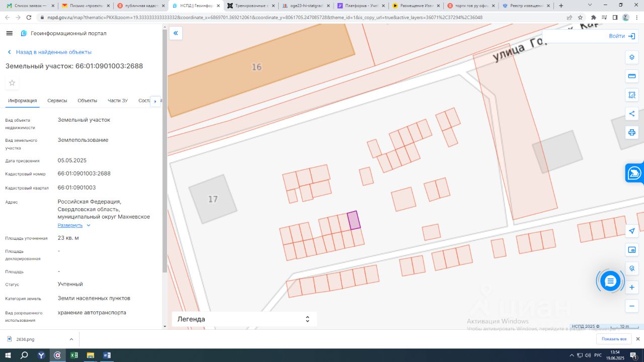Switch to the Сервисы tab
Image resolution: width=644 pixels, height=362 pixels.
(57, 101)
